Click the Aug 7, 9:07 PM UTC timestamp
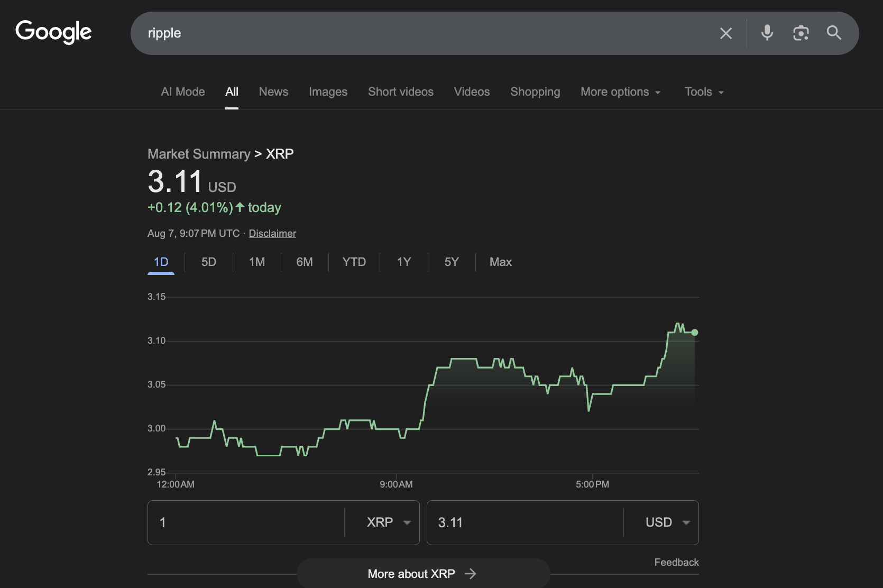The width and height of the screenshot is (883, 588). 194,233
